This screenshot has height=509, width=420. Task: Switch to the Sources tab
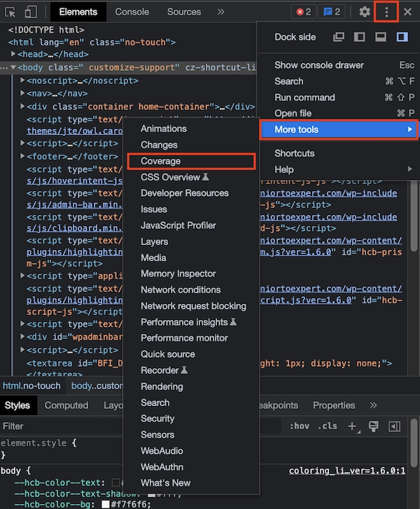pyautogui.click(x=184, y=12)
